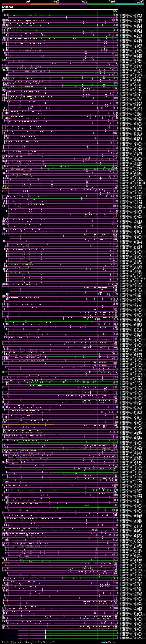Select the UniRef100_P35732 entry
The image size is (146, 644).
click(x=131, y=271)
